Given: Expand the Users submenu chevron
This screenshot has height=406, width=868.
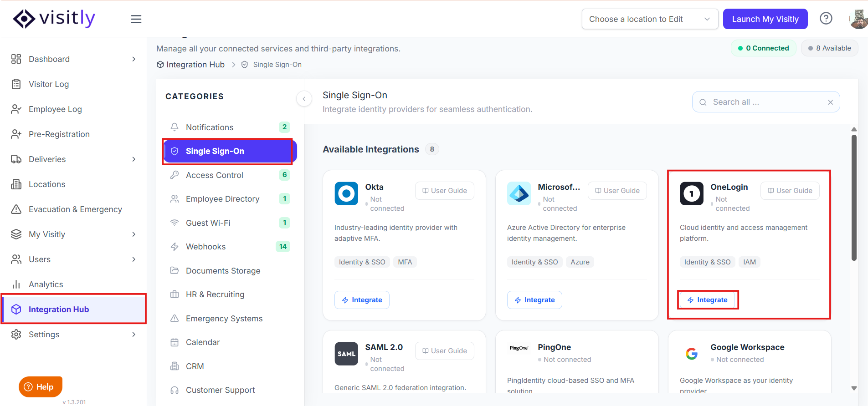Looking at the screenshot, I should tap(134, 259).
